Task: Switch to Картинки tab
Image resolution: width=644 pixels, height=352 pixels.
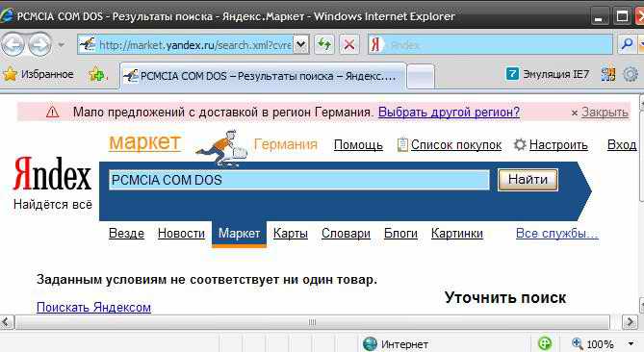Action: coord(457,234)
